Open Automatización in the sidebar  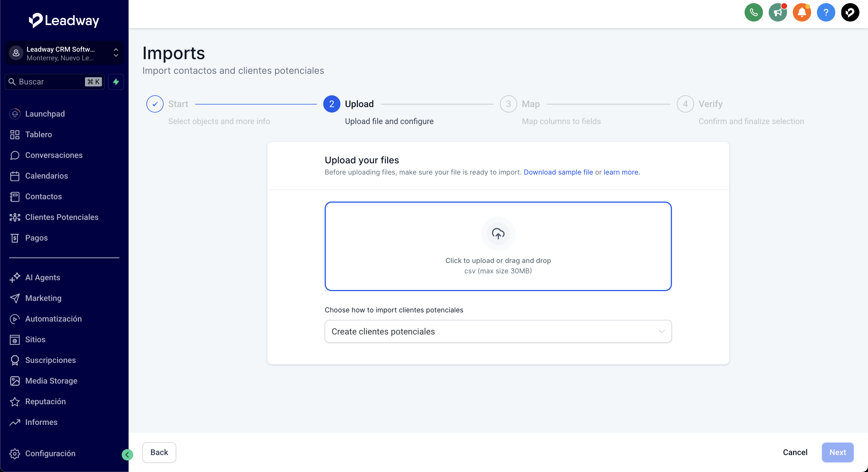coord(53,319)
